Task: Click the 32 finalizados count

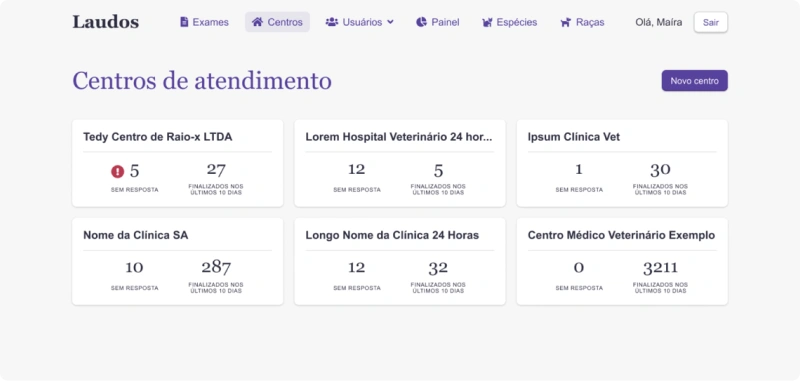Action: coord(438,268)
